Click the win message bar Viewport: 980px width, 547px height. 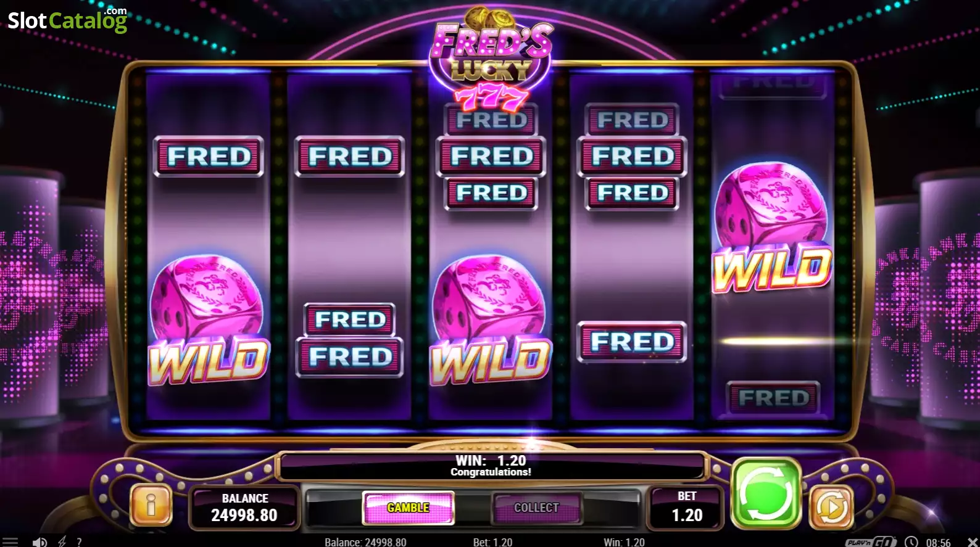[491, 466]
